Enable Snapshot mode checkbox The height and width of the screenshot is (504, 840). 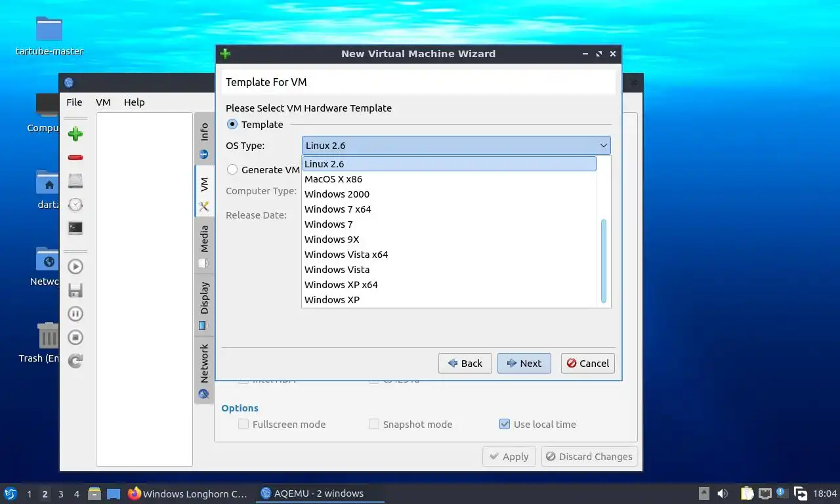point(374,424)
